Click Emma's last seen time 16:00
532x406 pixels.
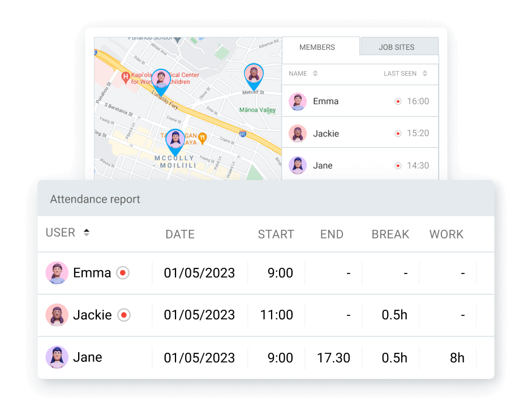418,101
